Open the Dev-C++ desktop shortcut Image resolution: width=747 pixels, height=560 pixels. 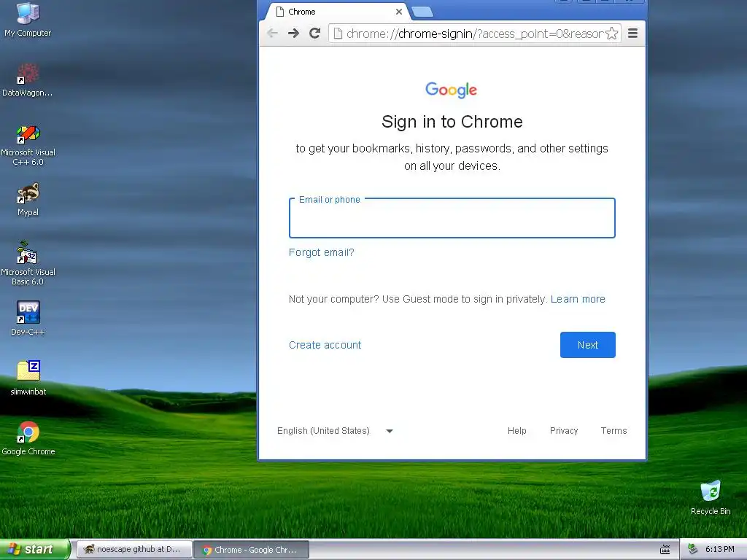coord(28,318)
